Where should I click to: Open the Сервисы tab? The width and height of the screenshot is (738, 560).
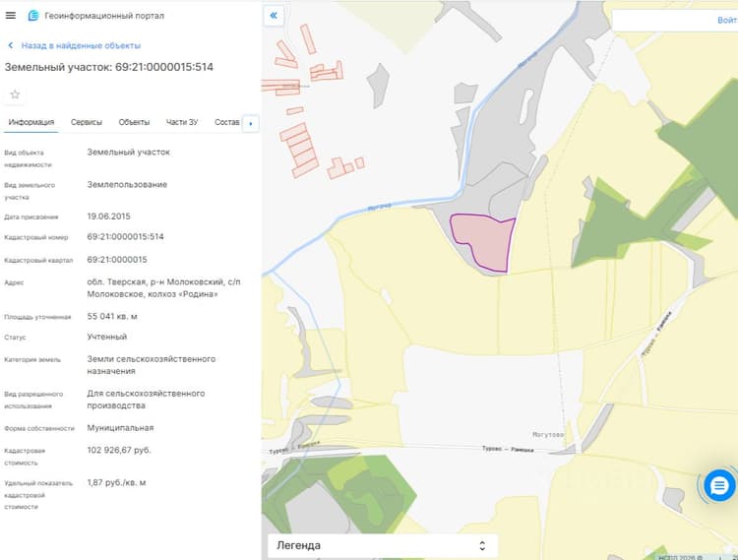point(87,122)
